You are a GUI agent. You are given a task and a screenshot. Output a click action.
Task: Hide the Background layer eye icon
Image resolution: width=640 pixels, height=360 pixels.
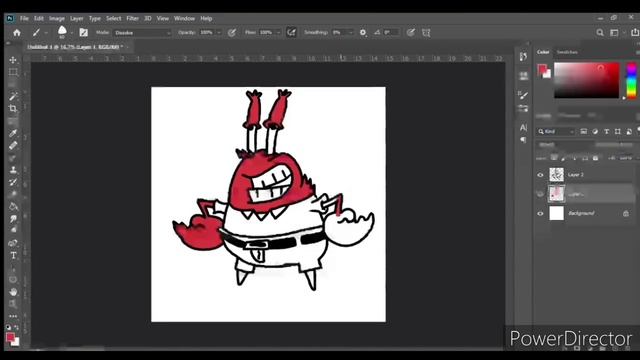[540, 213]
